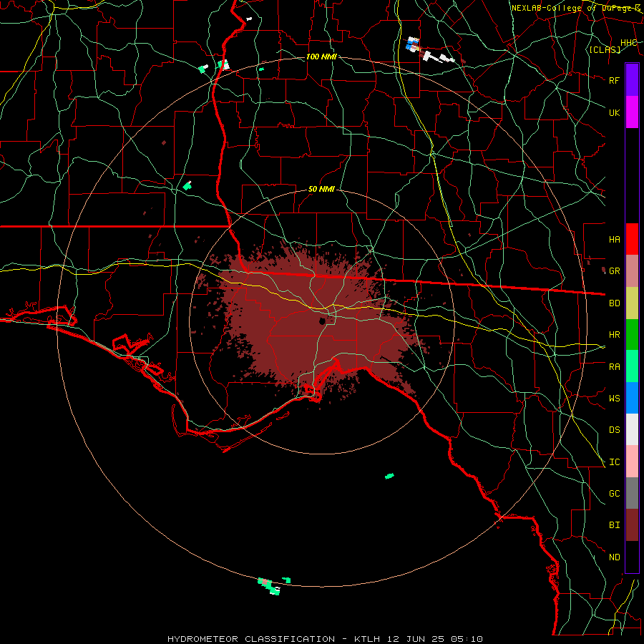
Task: Click the UK magenta legend swatch
Action: coord(632,112)
